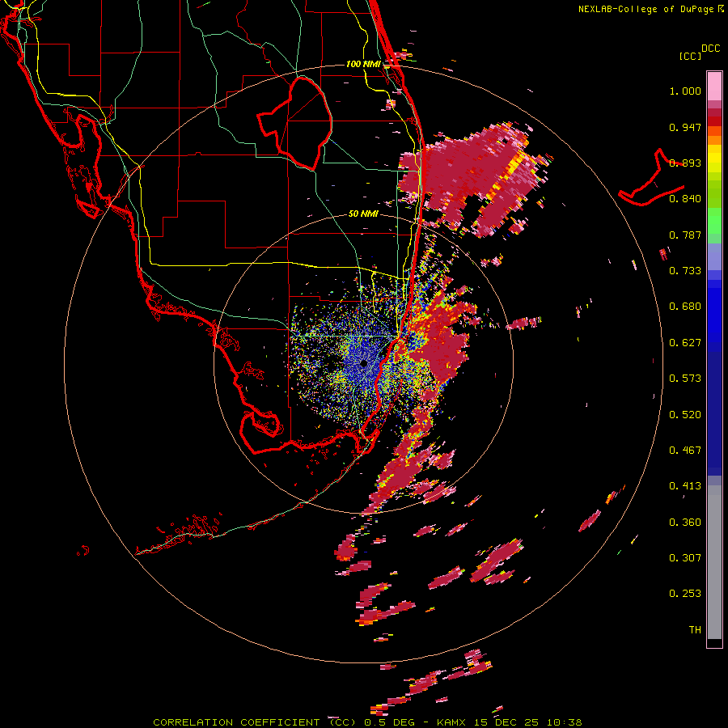The image size is (728, 728).
Task: Click the CORRELATION COEFFICIENT caption text
Action: (x=236, y=722)
